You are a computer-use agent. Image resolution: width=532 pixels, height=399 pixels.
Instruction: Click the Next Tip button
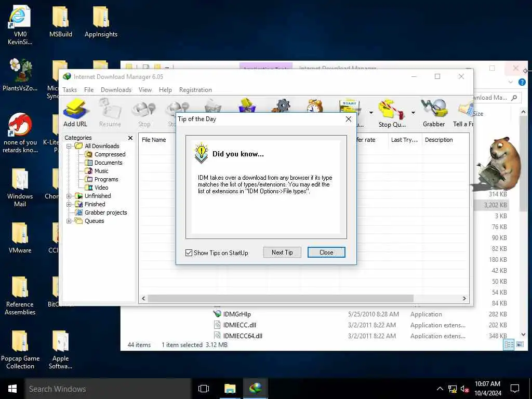point(282,252)
